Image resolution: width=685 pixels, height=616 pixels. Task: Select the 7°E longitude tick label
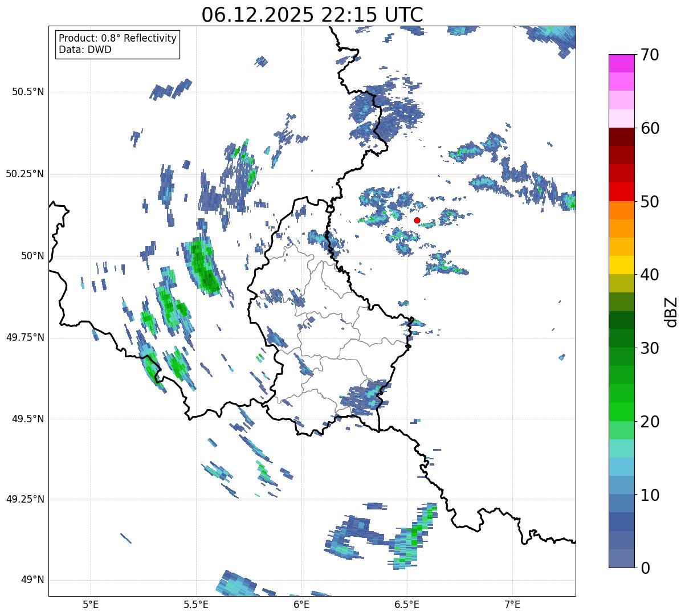pyautogui.click(x=512, y=605)
